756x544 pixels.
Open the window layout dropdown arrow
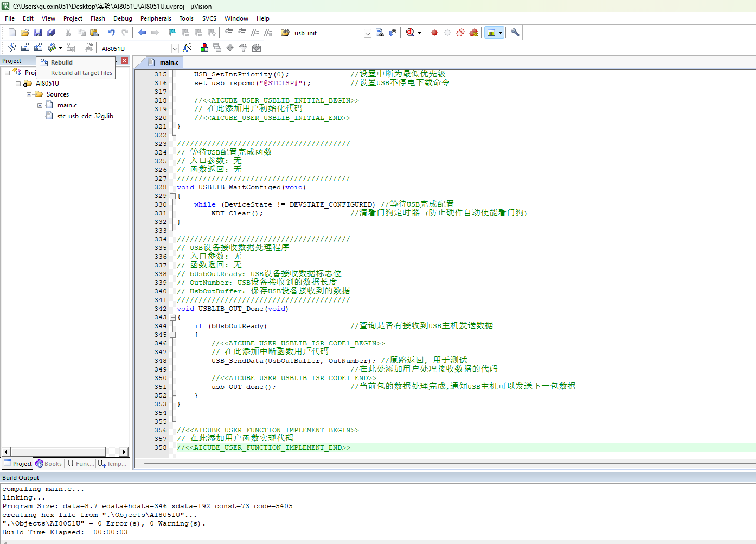500,33
